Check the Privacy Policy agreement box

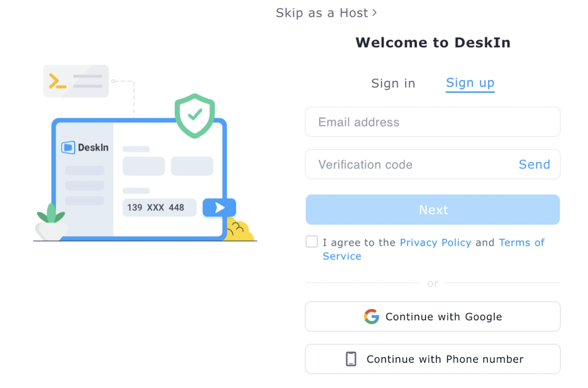coord(311,241)
